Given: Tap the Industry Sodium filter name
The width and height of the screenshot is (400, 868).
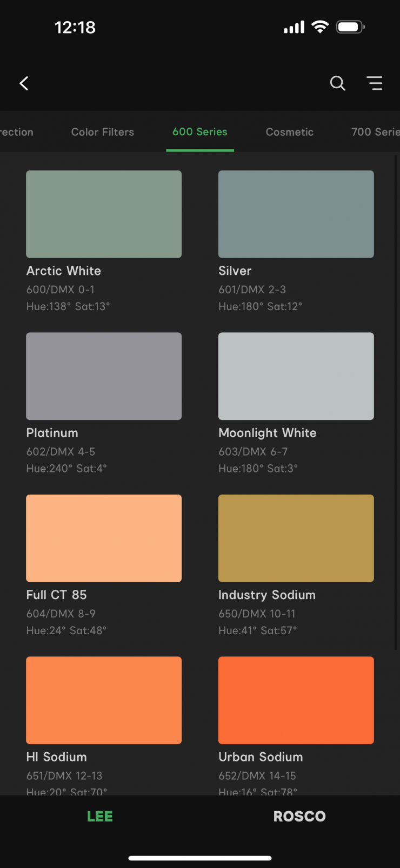Looking at the screenshot, I should 267,595.
